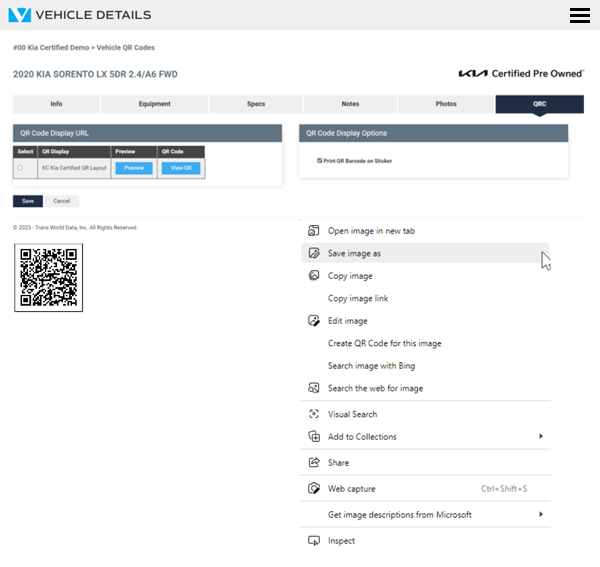Expand the Add to Collections submenu arrow
Image resolution: width=600 pixels, height=567 pixels.
click(541, 436)
